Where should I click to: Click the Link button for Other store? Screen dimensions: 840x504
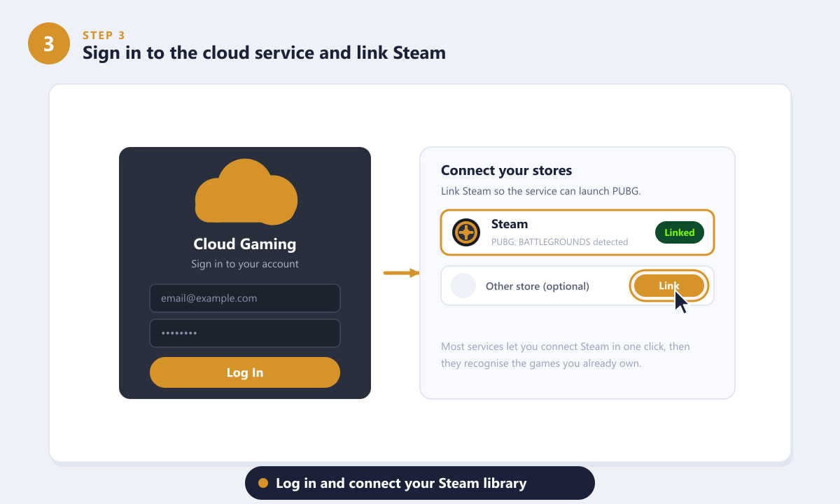(x=669, y=286)
